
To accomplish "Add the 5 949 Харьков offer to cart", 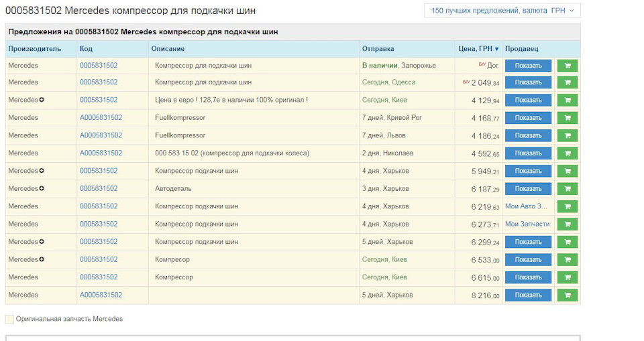I will tap(568, 171).
